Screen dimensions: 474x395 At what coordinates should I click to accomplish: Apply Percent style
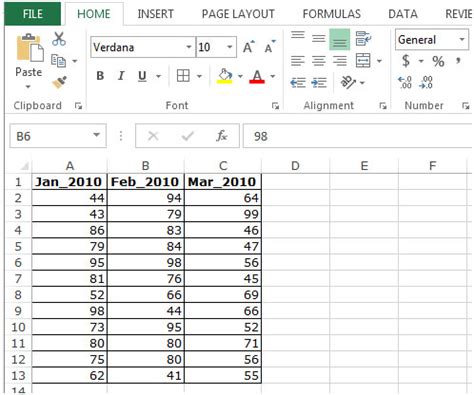point(438,61)
